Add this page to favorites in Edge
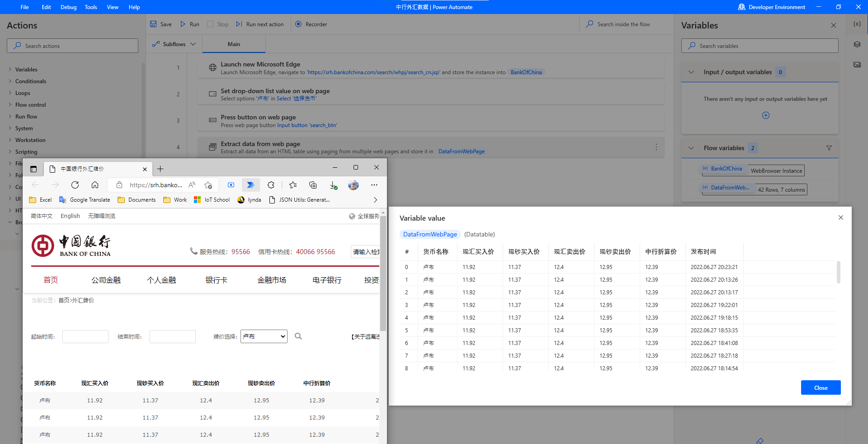The height and width of the screenshot is (444, 868). (208, 185)
